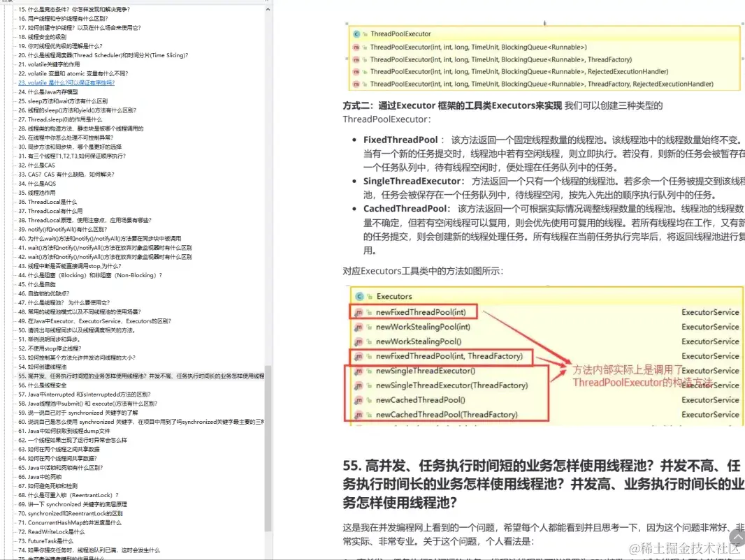Click the newWorkStealingPool() method icon
The height and width of the screenshot is (560, 745).
[357, 339]
